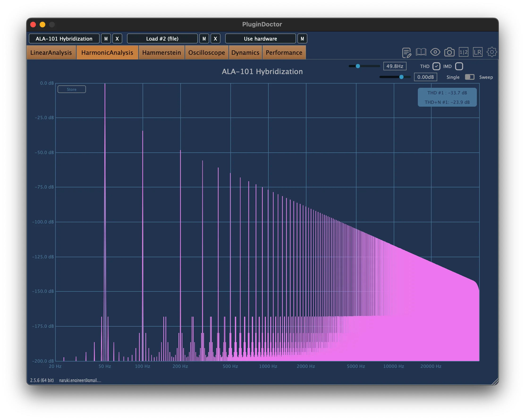Image resolution: width=525 pixels, height=420 pixels.
Task: Click the THD+N #1: -23.9 dB readout
Action: pyautogui.click(x=447, y=102)
